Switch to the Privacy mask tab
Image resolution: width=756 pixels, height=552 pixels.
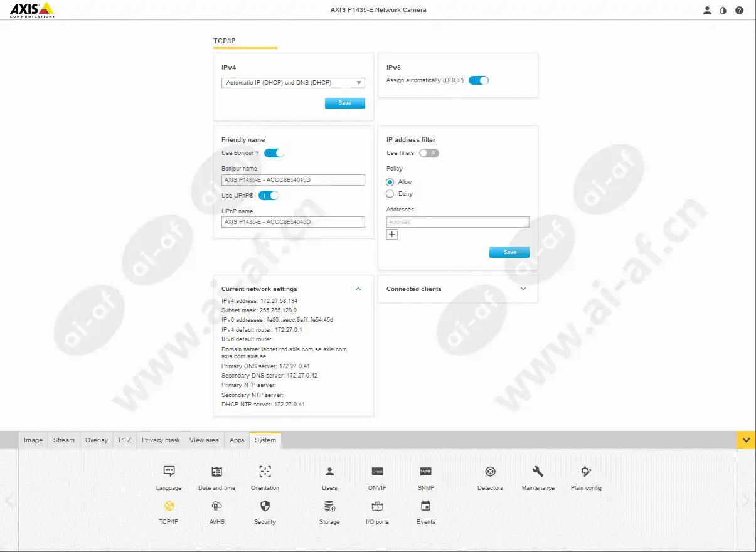point(161,440)
